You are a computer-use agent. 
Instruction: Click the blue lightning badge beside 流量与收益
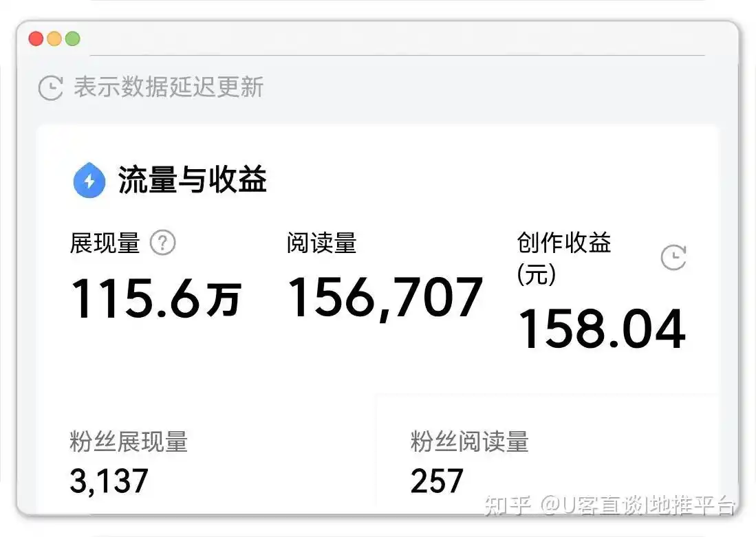click(x=89, y=180)
